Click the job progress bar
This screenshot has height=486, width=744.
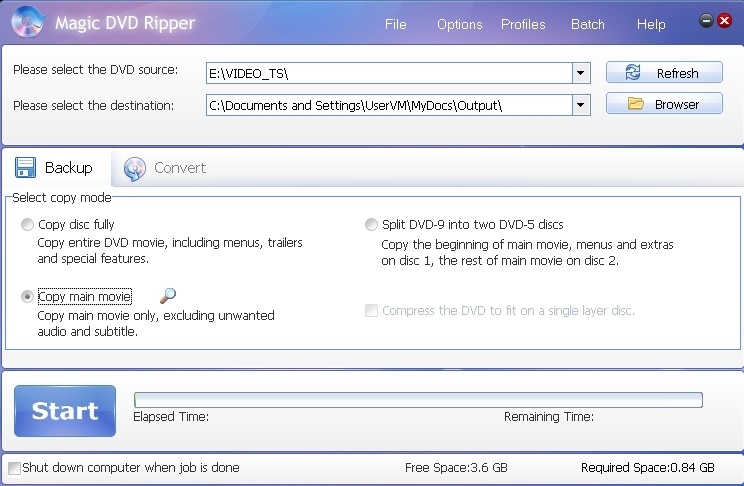click(x=418, y=400)
